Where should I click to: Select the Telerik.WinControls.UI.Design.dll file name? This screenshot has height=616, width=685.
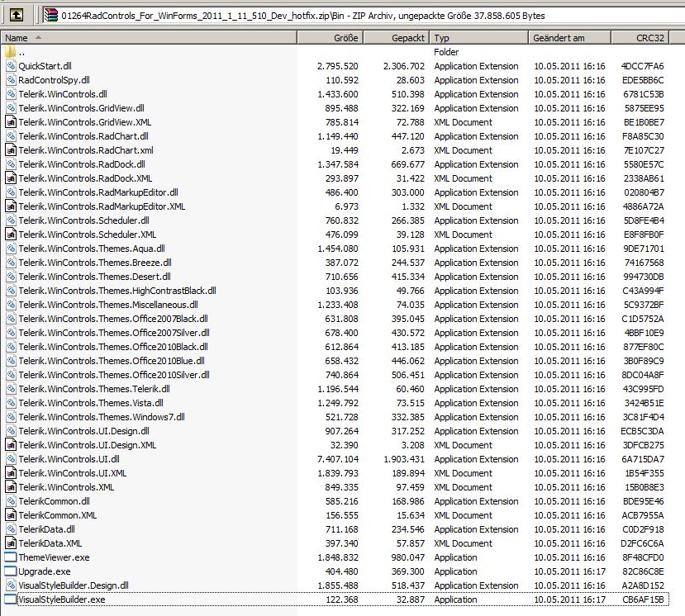pos(84,431)
